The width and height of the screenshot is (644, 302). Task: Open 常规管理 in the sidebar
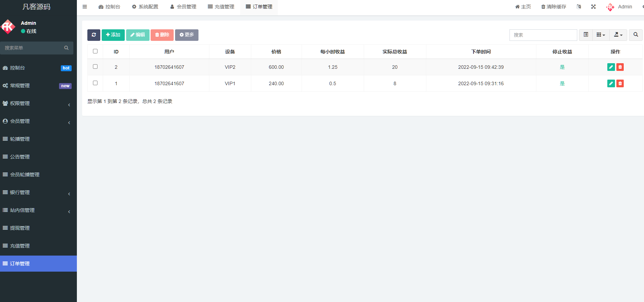coord(38,86)
